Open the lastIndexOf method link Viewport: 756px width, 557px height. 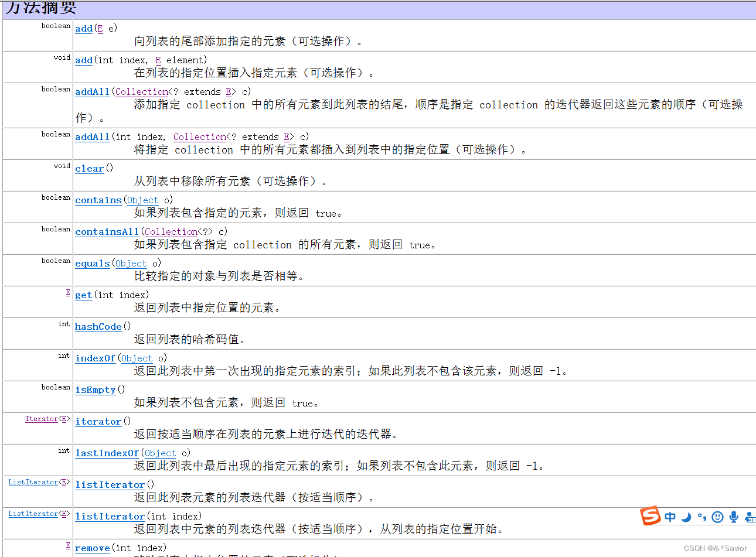coord(107,453)
